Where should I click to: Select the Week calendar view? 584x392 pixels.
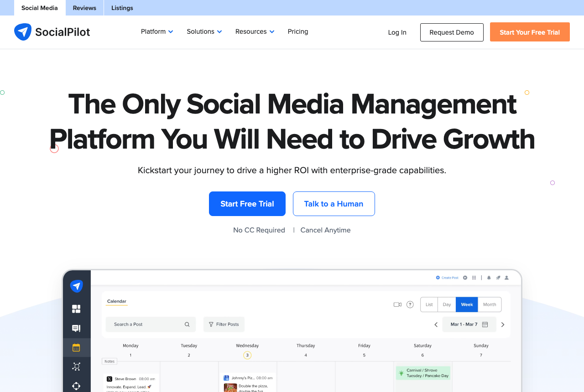point(467,304)
